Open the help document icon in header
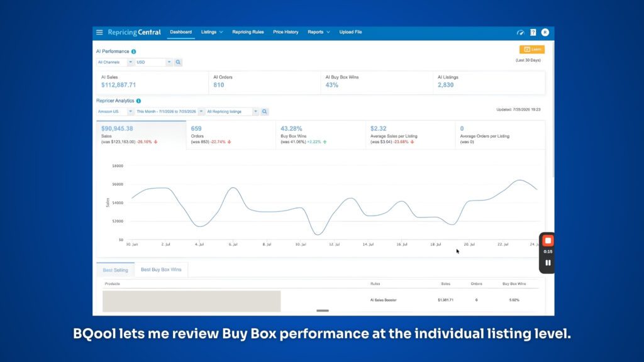Screen dimensions: 644x362 tap(533, 33)
